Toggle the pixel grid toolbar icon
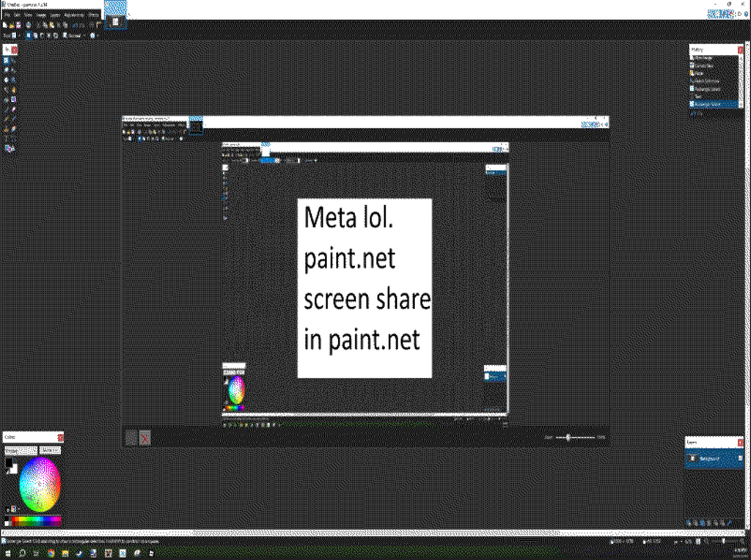The height and width of the screenshot is (560, 751). pos(92,25)
